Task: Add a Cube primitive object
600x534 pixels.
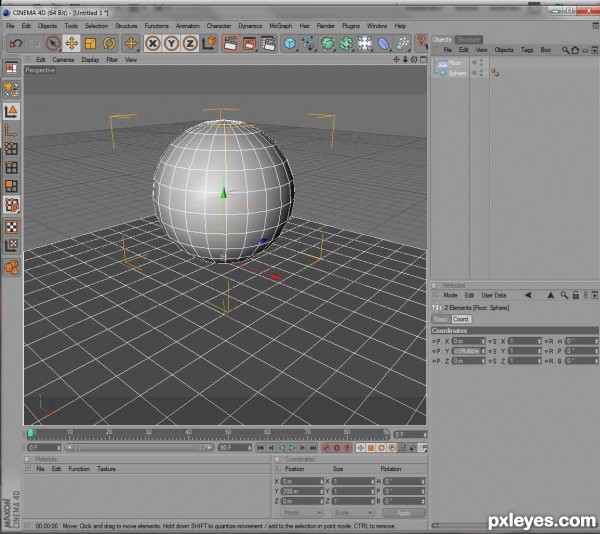Action: point(290,44)
